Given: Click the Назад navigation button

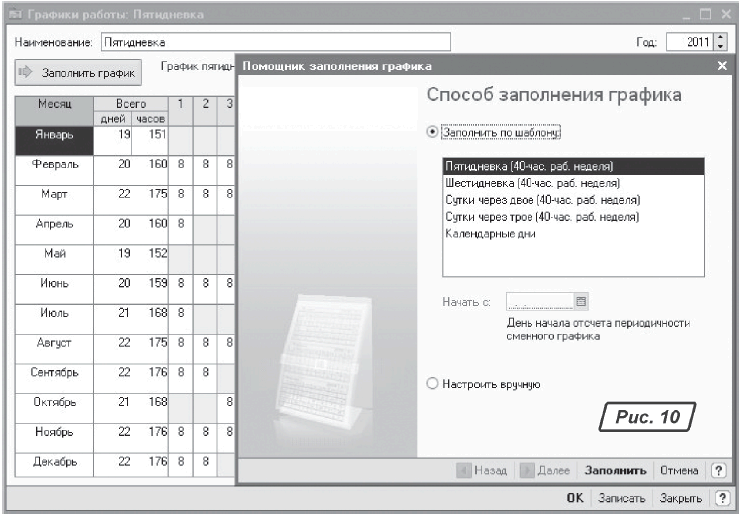Looking at the screenshot, I should (482, 470).
